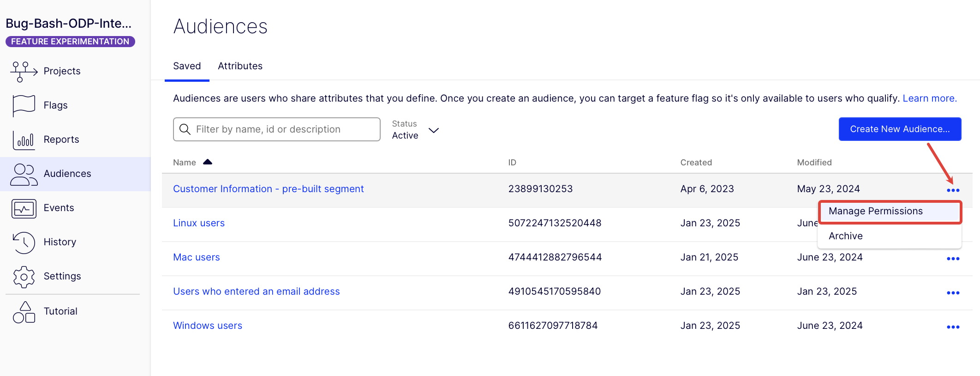
Task: Focus the filter by name search field
Action: tap(281, 129)
